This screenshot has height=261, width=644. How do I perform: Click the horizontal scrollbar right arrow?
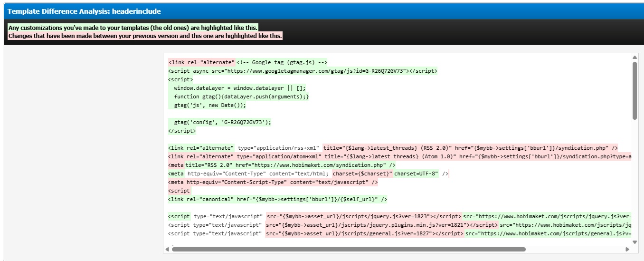627,249
